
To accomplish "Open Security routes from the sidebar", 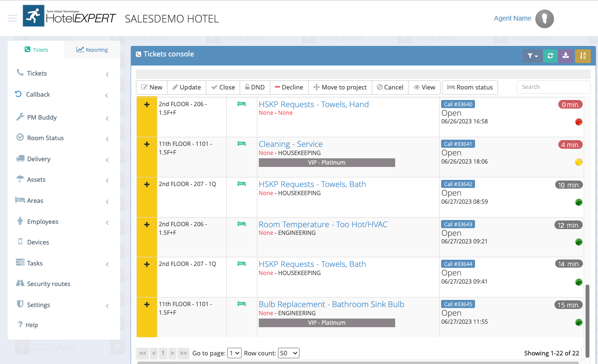I will (x=49, y=284).
